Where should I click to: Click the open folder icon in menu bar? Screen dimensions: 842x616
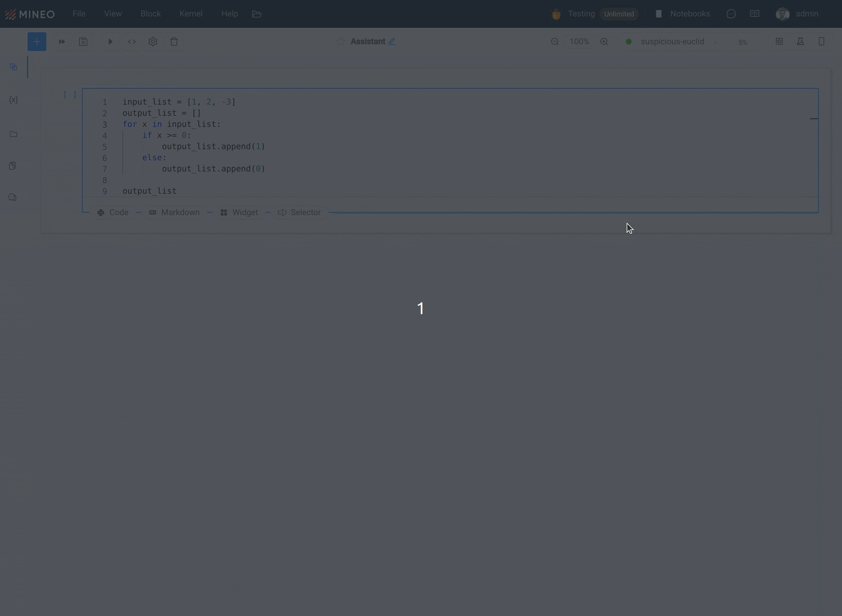click(x=256, y=14)
